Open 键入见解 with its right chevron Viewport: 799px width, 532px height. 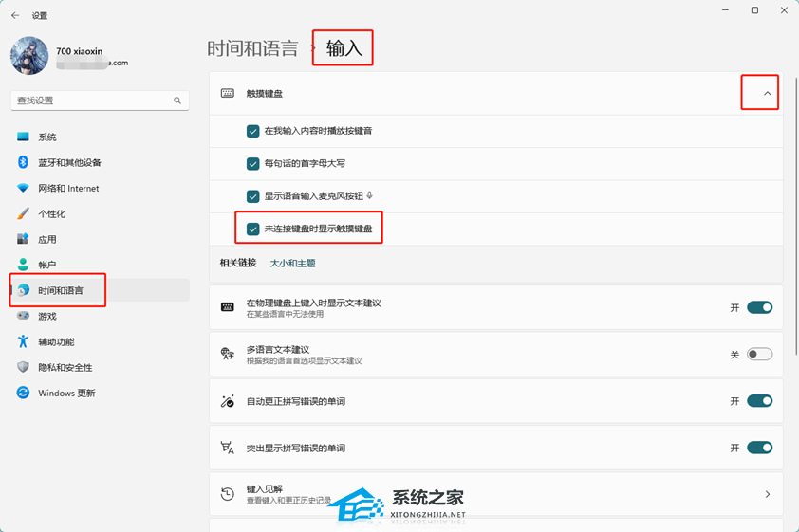768,494
